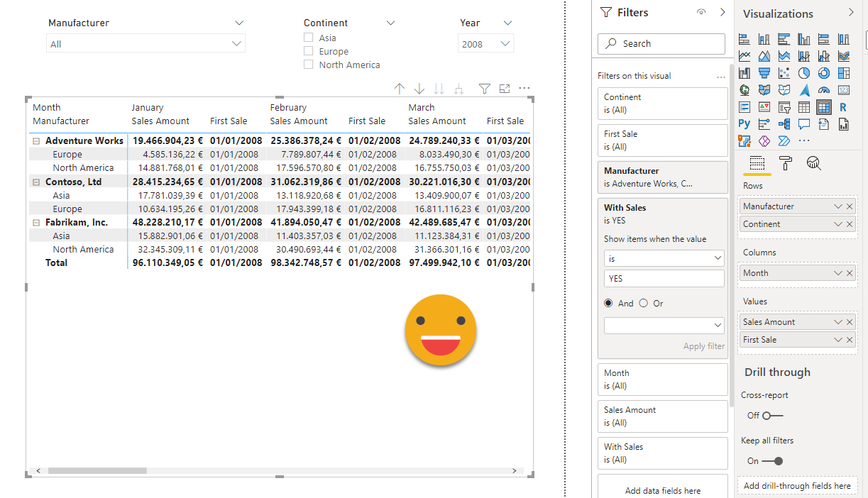Viewport: 868px width, 498px height.
Task: Open focus mode for the matrix visual
Action: [505, 89]
